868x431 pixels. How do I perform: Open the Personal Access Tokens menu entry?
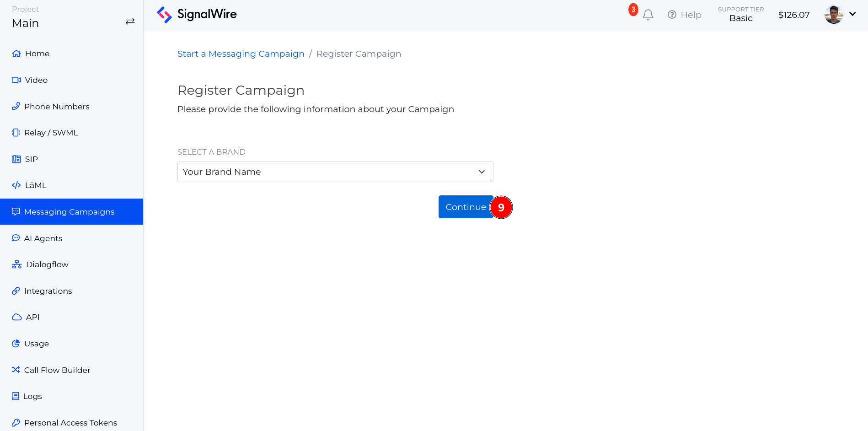[70, 422]
